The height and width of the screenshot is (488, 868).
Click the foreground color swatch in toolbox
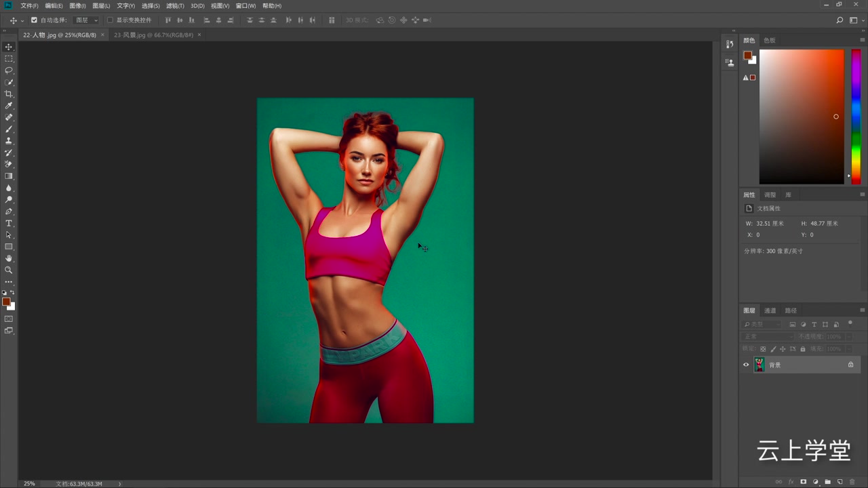coord(6,302)
